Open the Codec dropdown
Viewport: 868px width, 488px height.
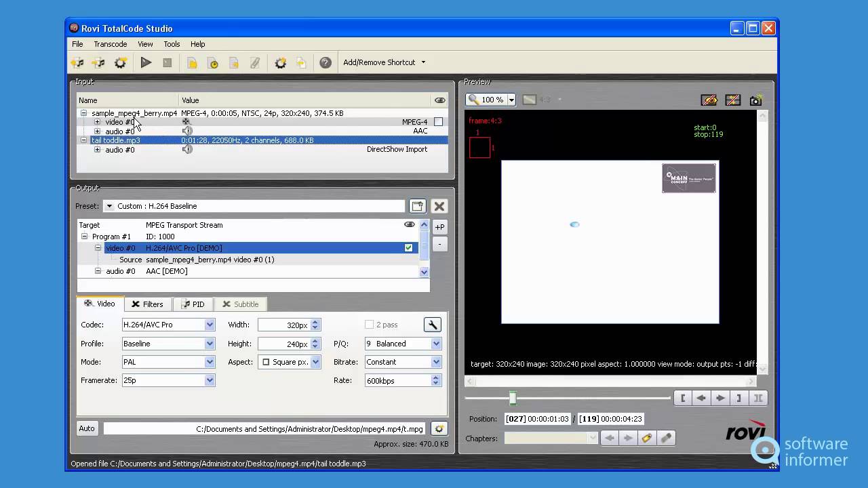(x=210, y=325)
